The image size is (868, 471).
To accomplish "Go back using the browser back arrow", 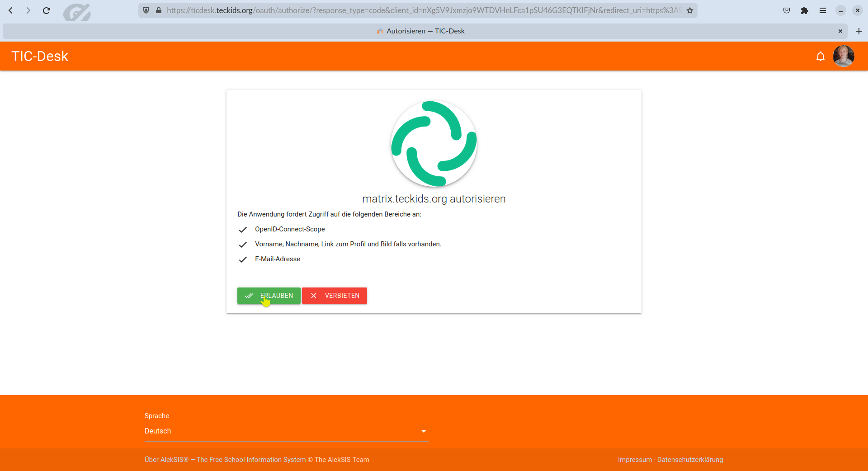I will [11, 10].
